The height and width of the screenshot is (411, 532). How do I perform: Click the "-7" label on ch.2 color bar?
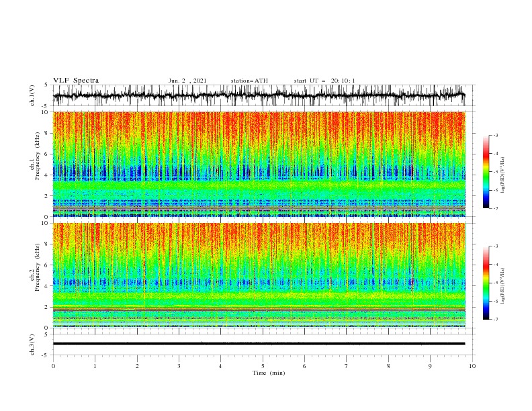495,320
